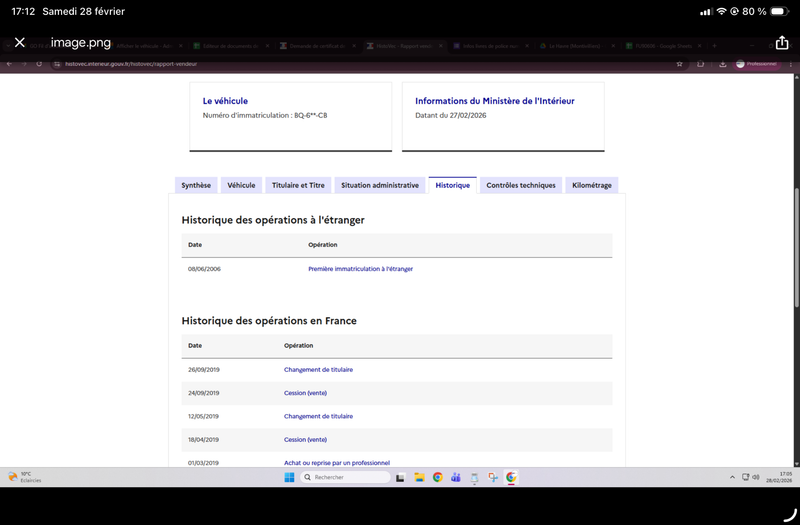This screenshot has height=525, width=800.
Task: Select the Titulaire et Titre tab
Action: (298, 185)
